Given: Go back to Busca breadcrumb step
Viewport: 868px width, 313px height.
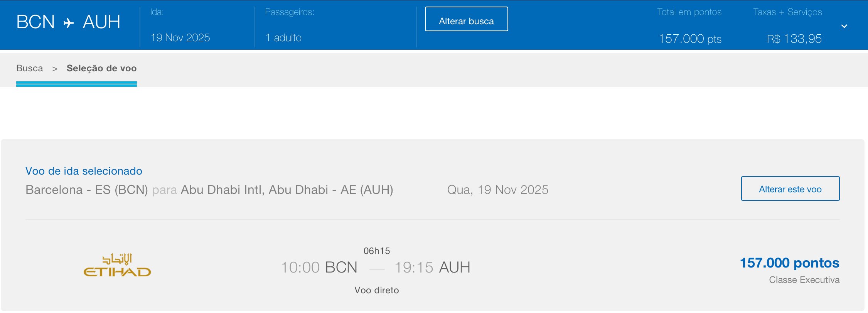Looking at the screenshot, I should click(30, 69).
